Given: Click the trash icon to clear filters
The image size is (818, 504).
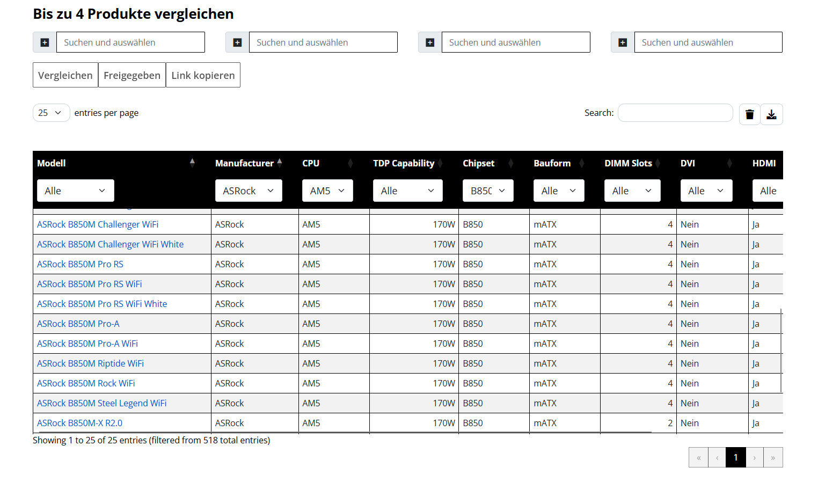Looking at the screenshot, I should coord(750,114).
